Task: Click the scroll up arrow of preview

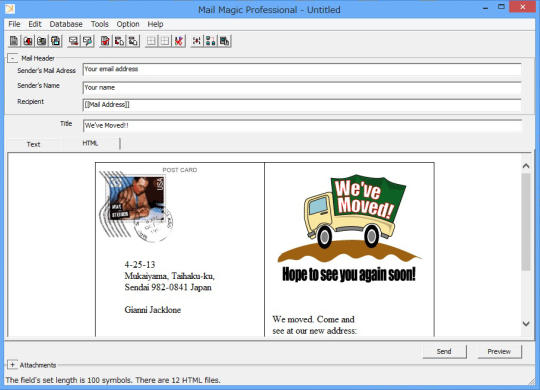Action: [526, 166]
